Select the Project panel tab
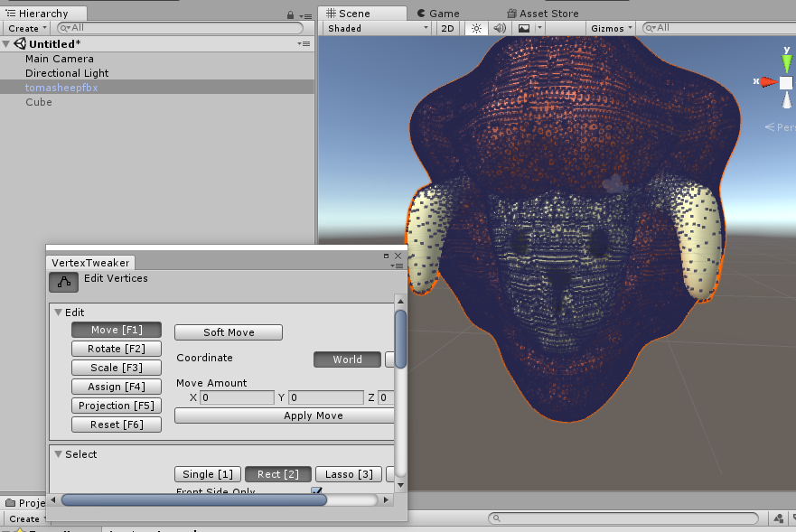Screen dimensions: 796x532 click(x=25, y=503)
